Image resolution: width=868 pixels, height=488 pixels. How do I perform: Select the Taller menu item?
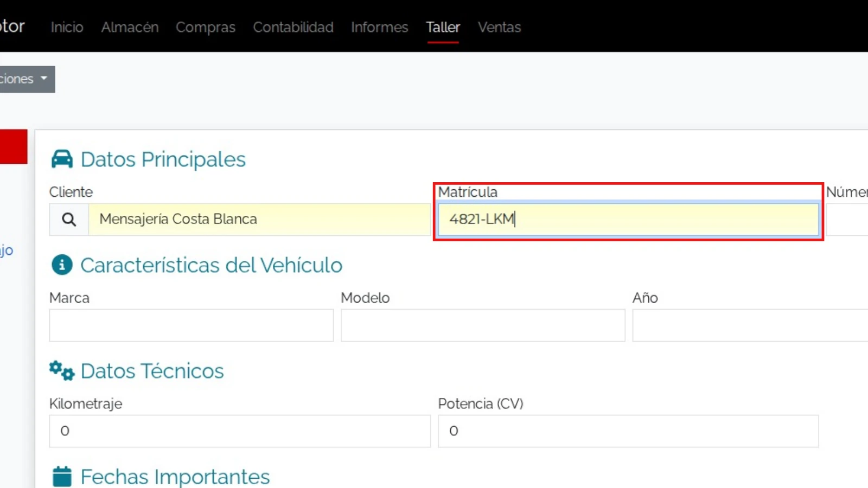443,27
